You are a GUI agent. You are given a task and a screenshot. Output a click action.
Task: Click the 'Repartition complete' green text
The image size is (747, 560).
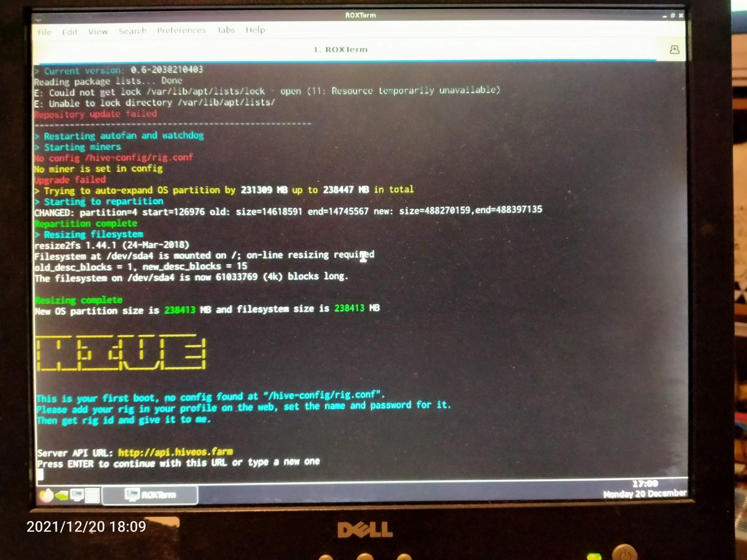click(x=86, y=223)
